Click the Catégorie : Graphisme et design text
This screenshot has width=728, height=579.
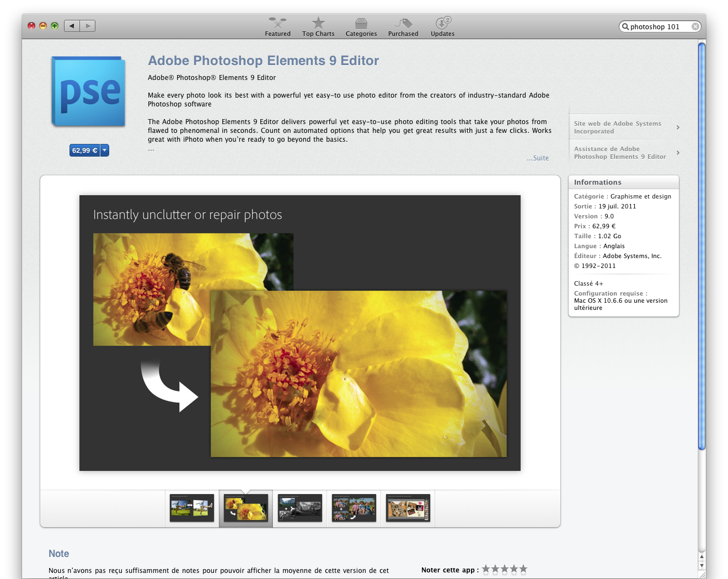[x=623, y=196]
